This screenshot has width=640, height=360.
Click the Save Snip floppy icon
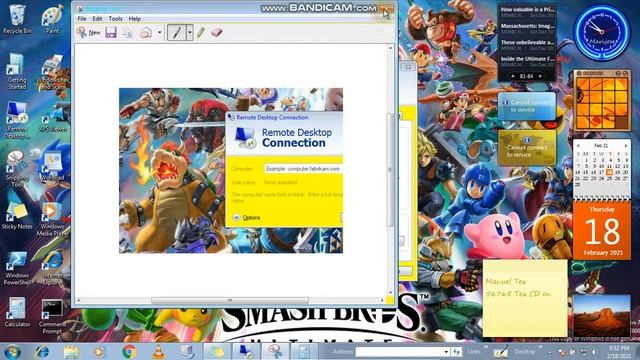[111, 32]
